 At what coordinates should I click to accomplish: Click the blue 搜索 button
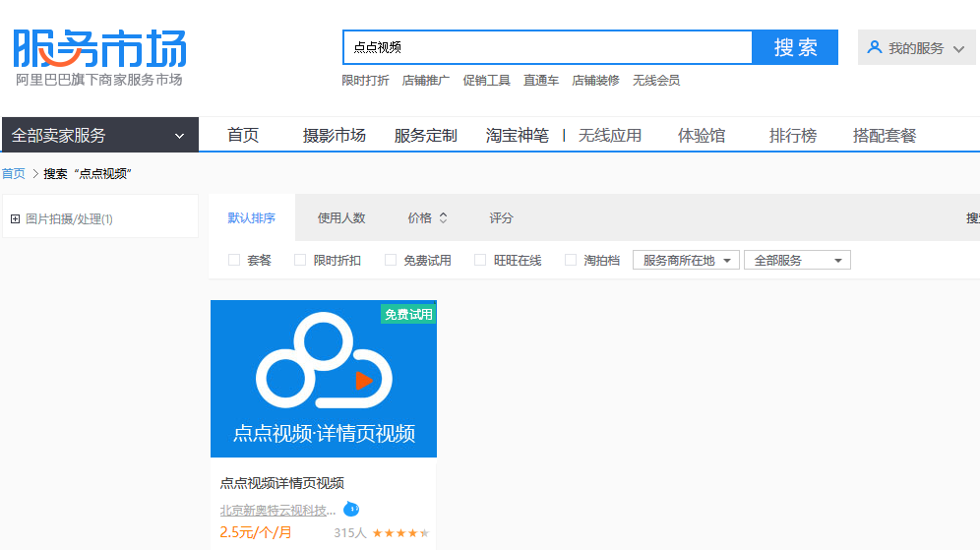tap(795, 47)
